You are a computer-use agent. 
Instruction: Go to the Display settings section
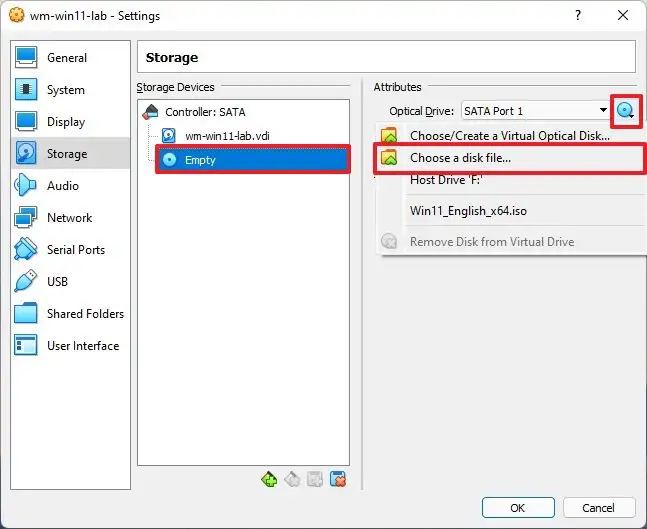[x=66, y=122]
